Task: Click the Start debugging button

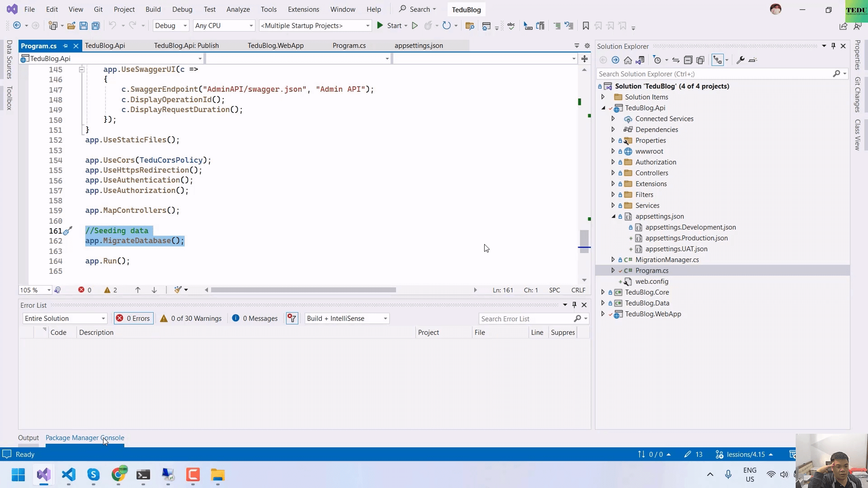Action: coord(390,26)
